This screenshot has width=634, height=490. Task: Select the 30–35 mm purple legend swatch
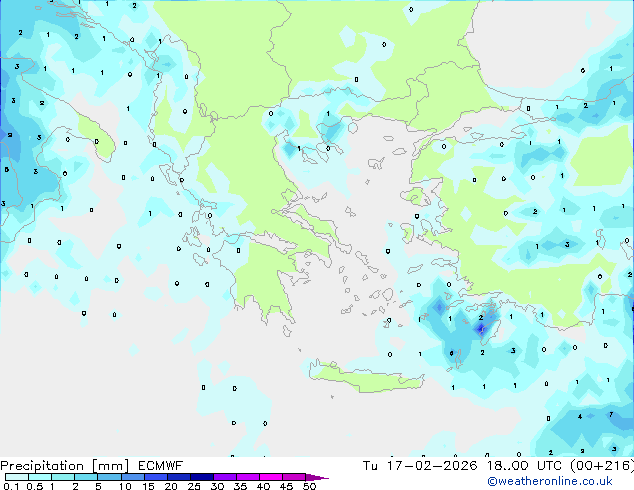click(224, 477)
